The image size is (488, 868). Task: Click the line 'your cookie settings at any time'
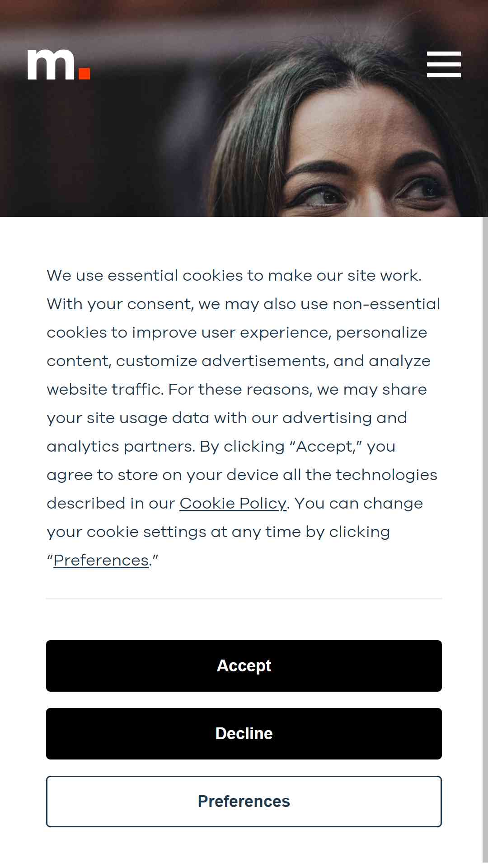click(218, 532)
